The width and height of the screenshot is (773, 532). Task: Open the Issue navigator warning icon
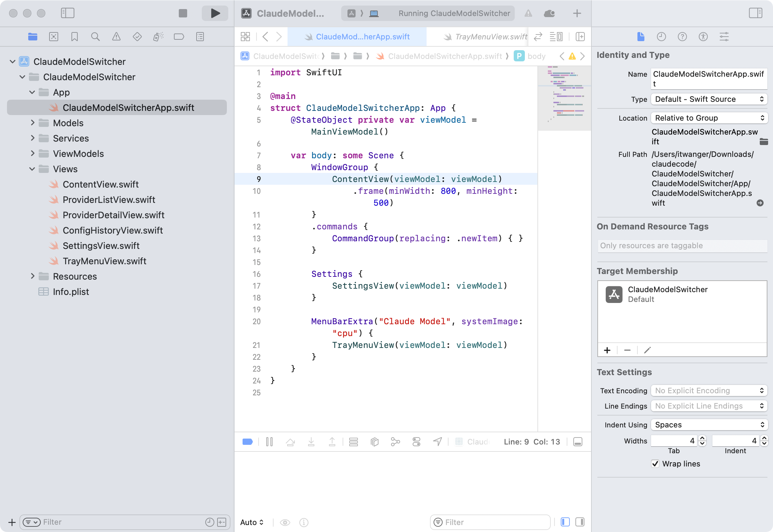tap(116, 37)
